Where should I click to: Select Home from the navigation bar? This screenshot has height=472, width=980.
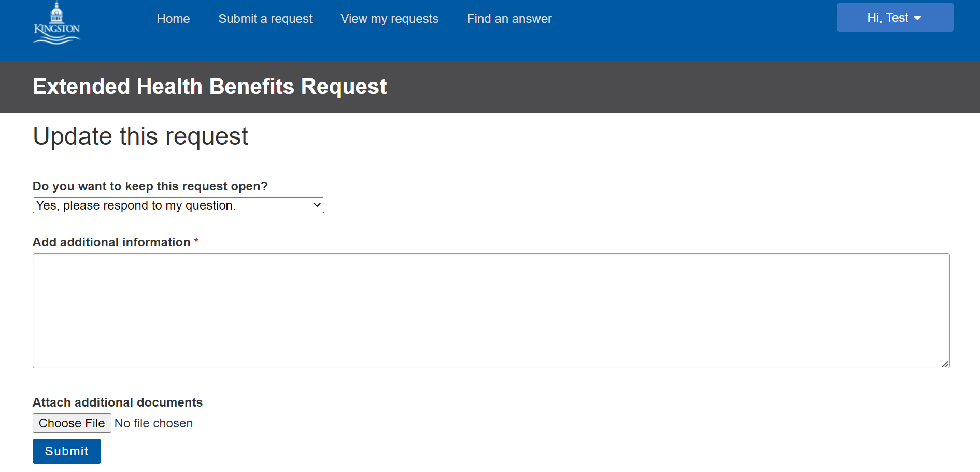pyautogui.click(x=173, y=19)
